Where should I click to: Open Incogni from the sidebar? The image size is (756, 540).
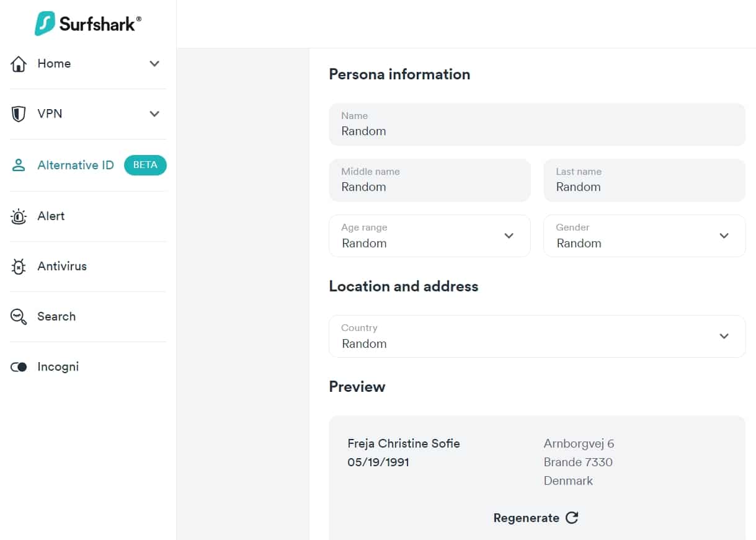click(x=87, y=366)
